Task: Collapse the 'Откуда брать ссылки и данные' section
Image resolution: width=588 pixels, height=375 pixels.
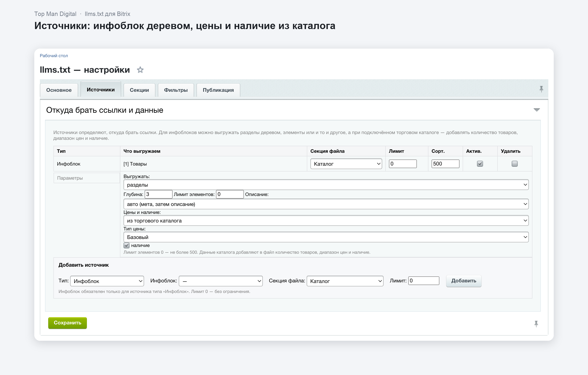Action: pos(536,110)
